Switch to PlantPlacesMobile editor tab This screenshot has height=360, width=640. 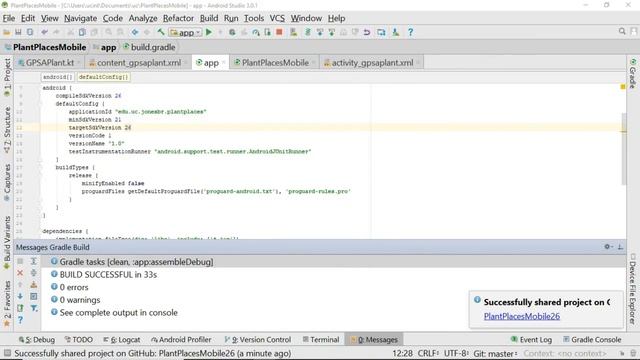coord(275,62)
